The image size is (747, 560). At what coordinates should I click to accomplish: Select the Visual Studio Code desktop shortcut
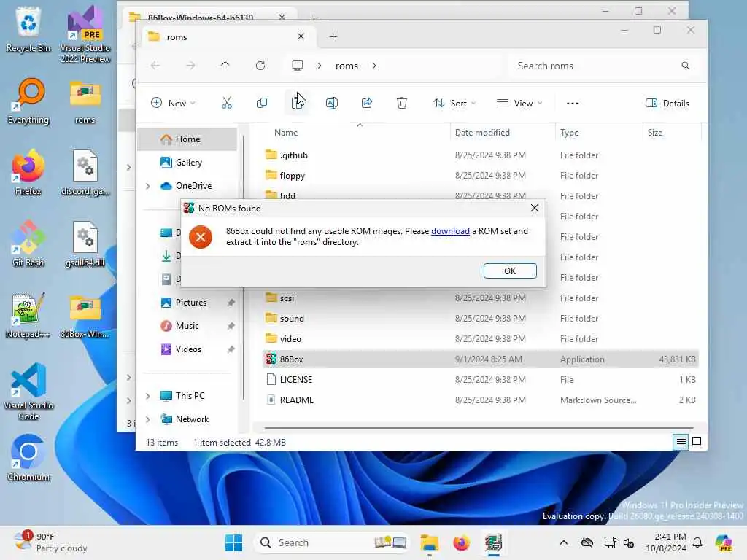pyautogui.click(x=28, y=392)
